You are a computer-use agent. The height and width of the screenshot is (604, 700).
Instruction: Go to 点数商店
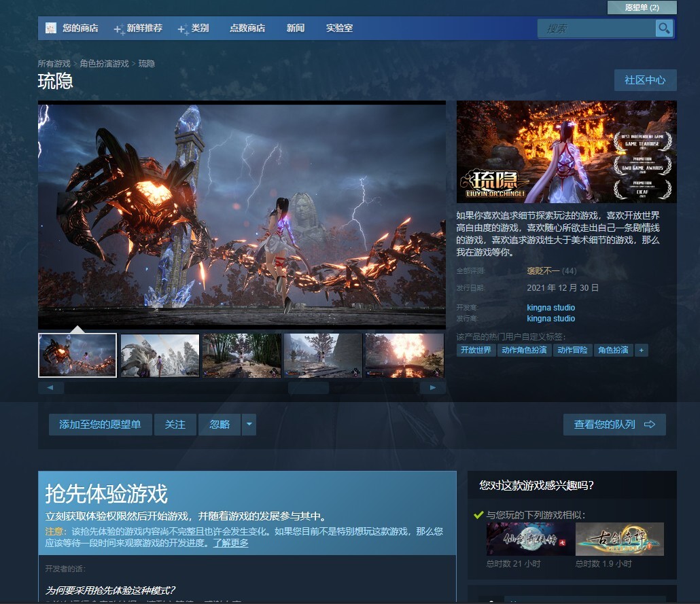coord(247,28)
